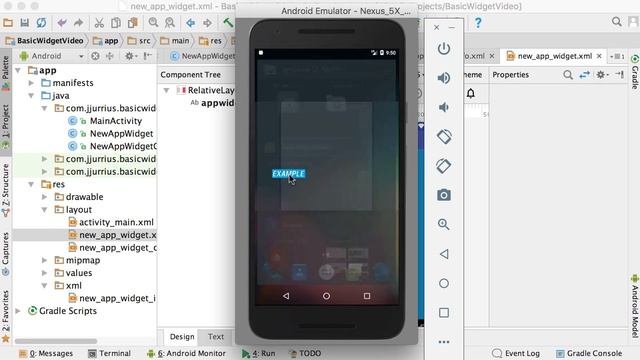Select the NewAppWidget editor tab

[203, 56]
